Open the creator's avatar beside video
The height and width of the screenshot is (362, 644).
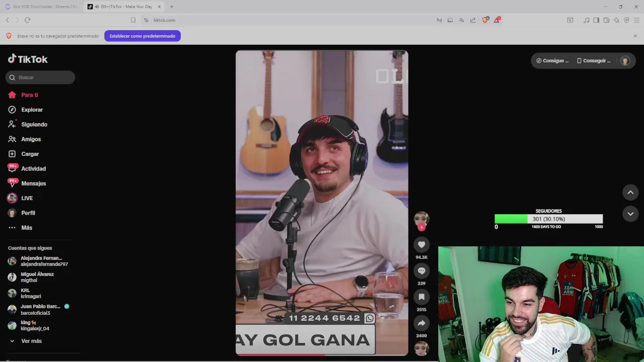[421, 219]
